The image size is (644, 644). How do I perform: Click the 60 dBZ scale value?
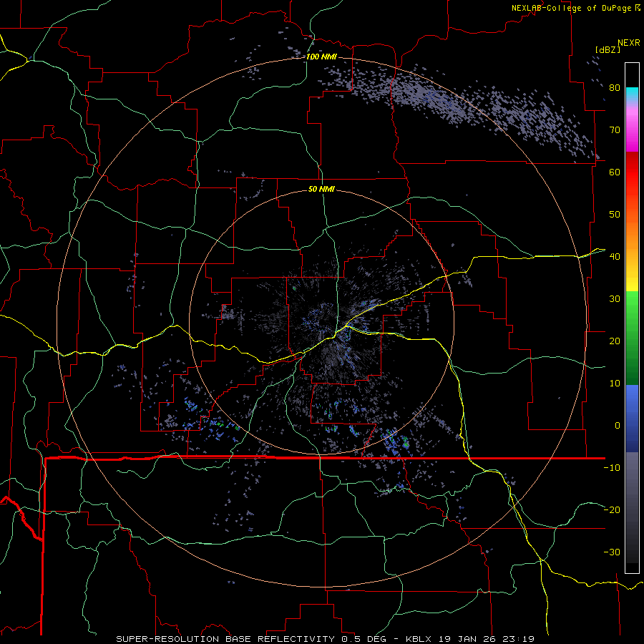(x=615, y=172)
